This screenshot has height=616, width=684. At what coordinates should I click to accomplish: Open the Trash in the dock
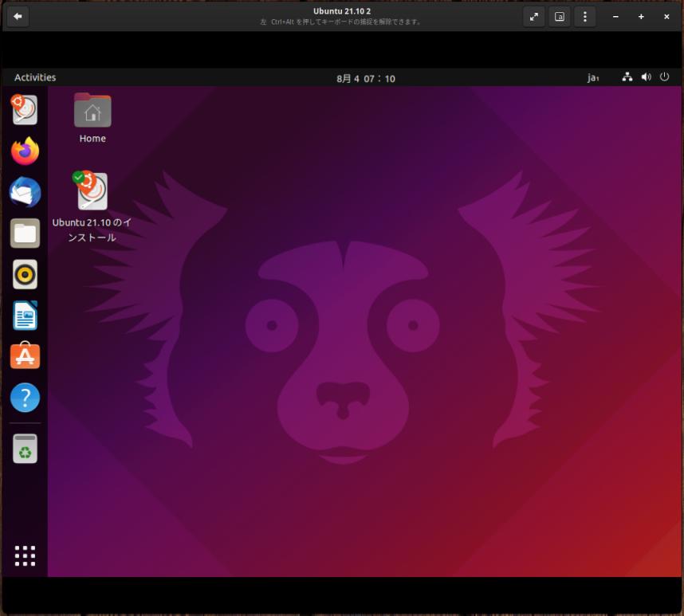click(x=25, y=448)
